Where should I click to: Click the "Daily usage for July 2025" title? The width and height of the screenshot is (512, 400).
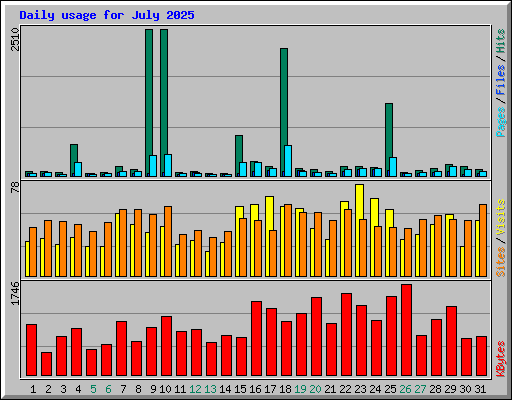coord(107,15)
